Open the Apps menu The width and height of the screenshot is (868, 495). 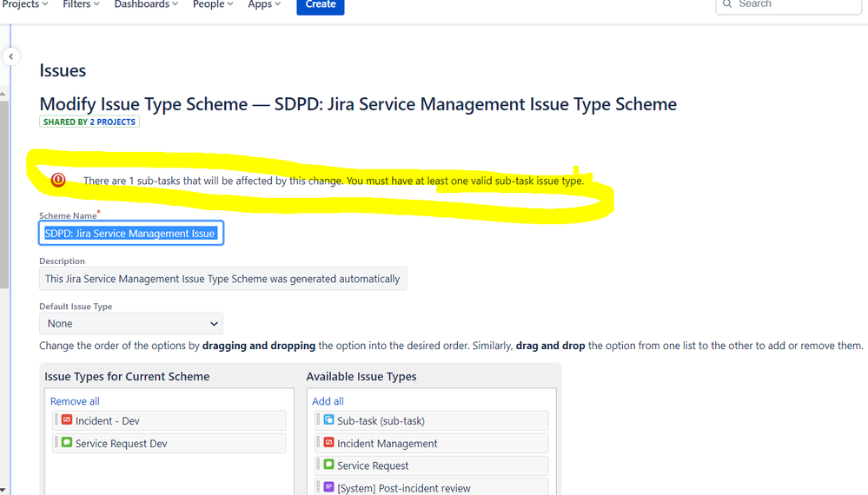pos(264,4)
